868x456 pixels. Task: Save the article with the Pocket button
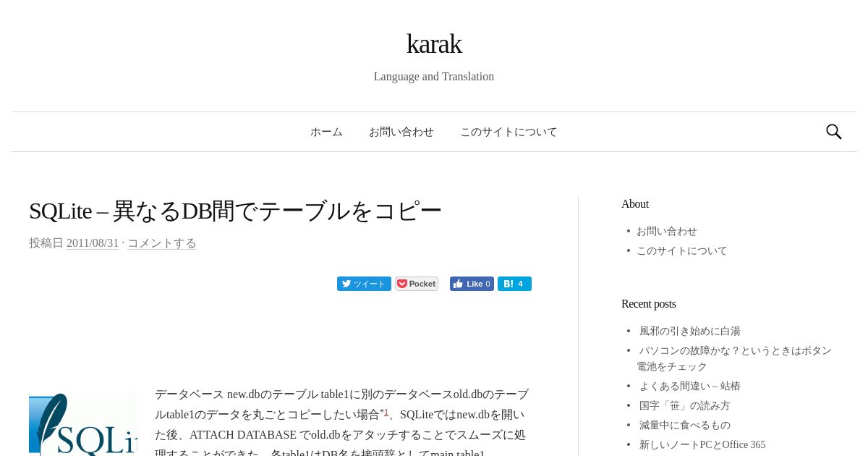pos(417,284)
